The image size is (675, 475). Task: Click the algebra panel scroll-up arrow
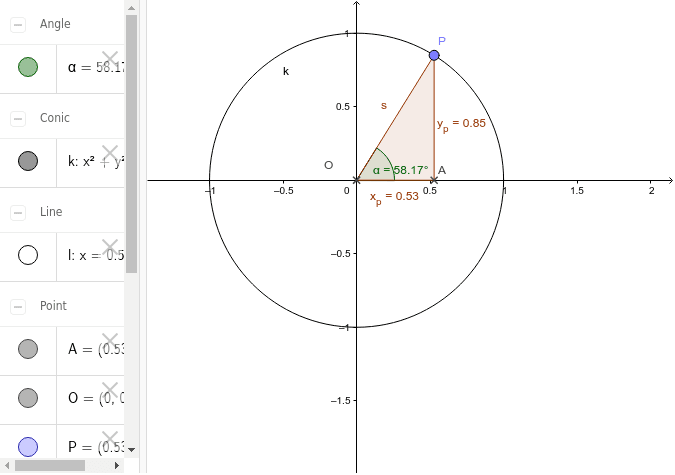[x=132, y=8]
